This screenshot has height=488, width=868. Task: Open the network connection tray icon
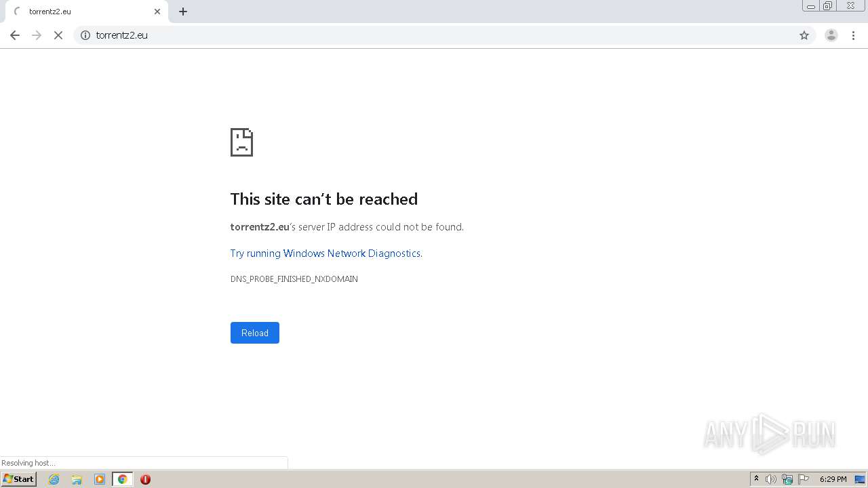787,479
